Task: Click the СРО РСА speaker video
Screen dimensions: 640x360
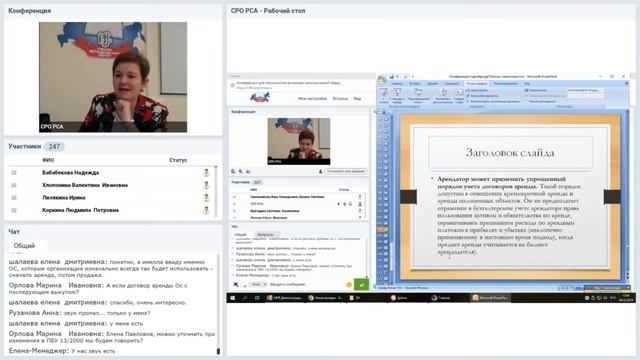Action: click(x=113, y=77)
